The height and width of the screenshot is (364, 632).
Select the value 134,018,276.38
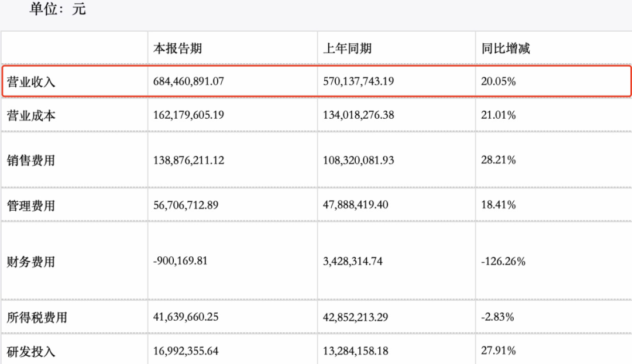(x=359, y=115)
